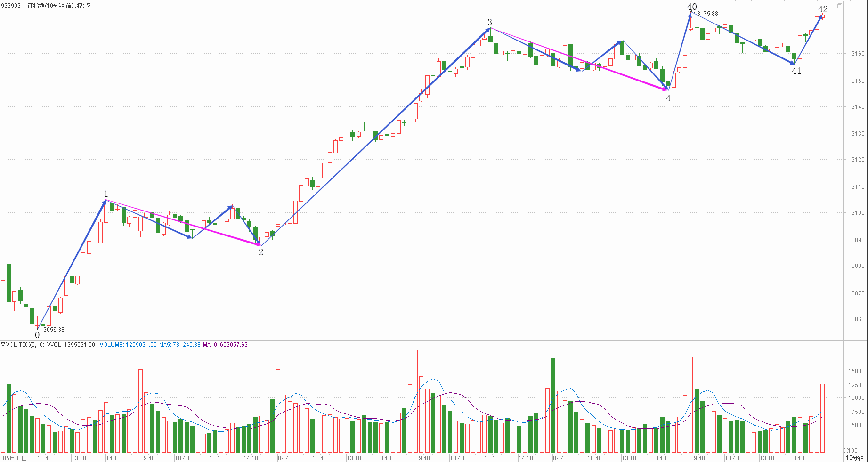Viewport: 868px width, 462px height.
Task: Open the dropdown triangle beside 上证指数 title
Action: coord(89,6)
